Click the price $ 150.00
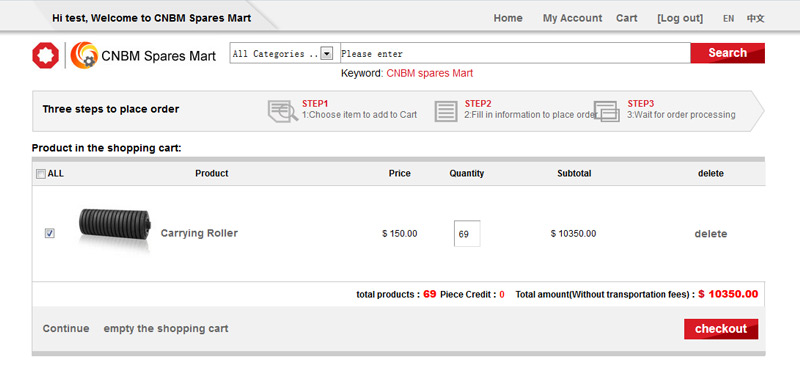Viewport: 800px width, 383px height. [399, 234]
